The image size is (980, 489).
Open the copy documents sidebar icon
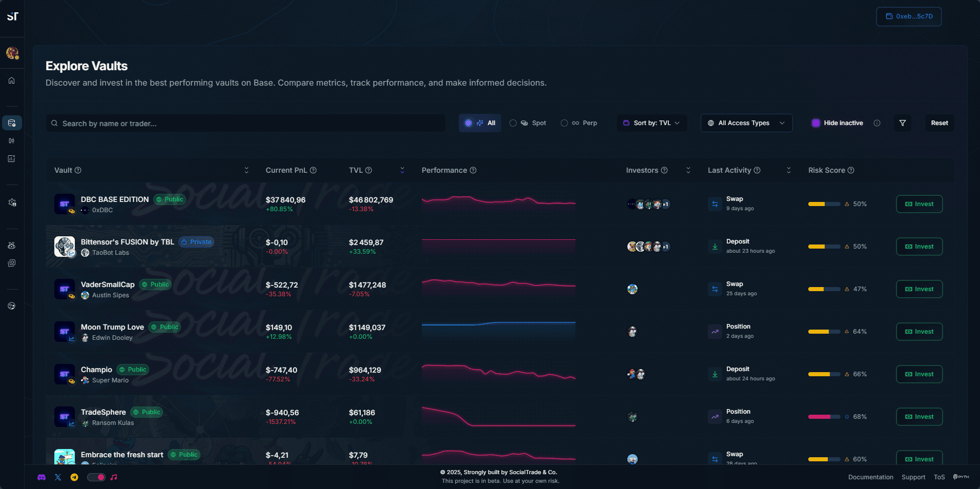(12, 263)
